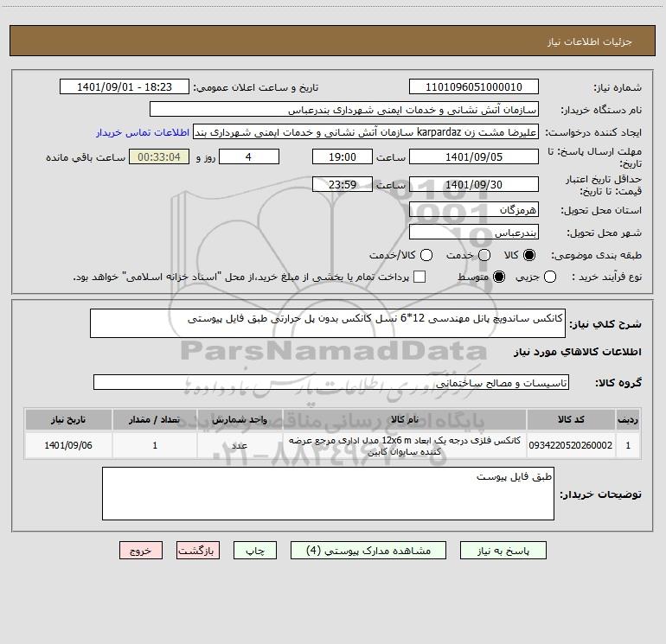Click the delivery province field هرمزگان

[x=474, y=209]
